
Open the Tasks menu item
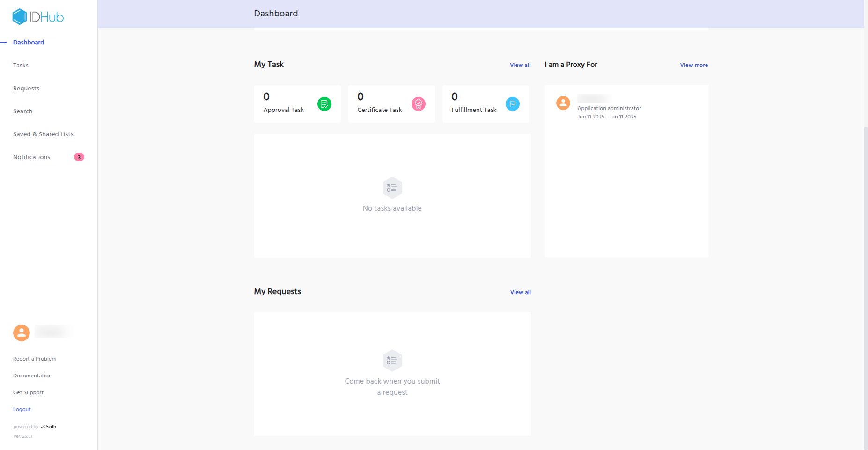click(x=21, y=66)
